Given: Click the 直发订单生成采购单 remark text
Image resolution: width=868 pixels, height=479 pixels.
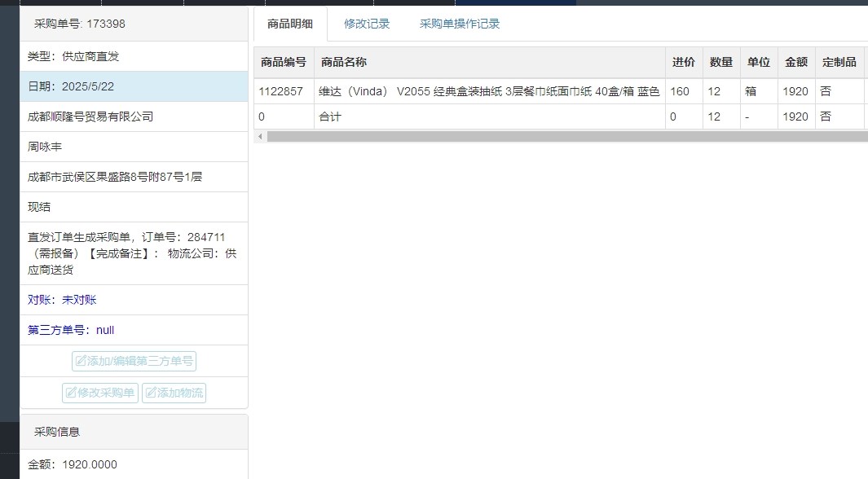Looking at the screenshot, I should pos(132,253).
